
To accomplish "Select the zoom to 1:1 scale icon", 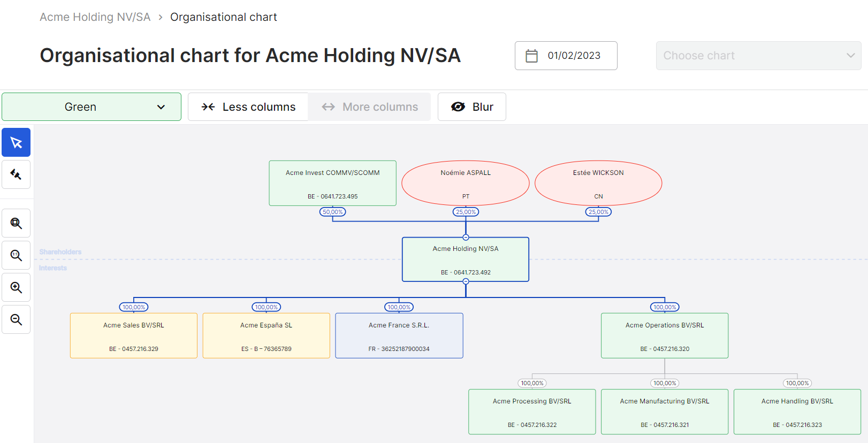I will (x=16, y=255).
